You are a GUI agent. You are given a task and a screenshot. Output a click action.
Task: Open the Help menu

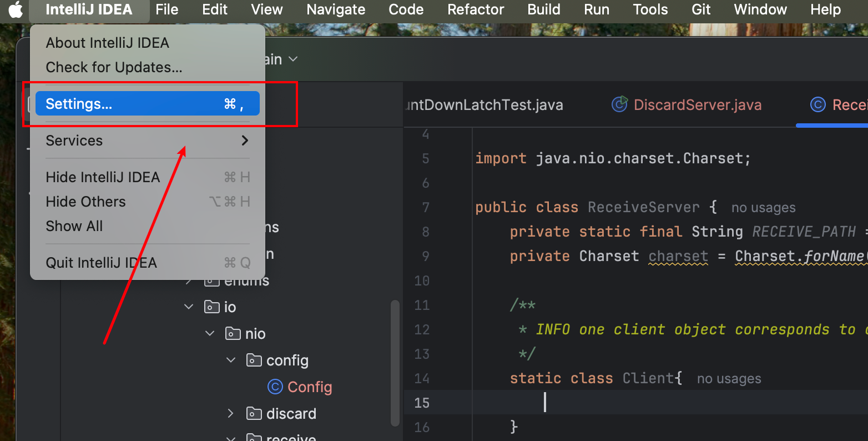[825, 9]
